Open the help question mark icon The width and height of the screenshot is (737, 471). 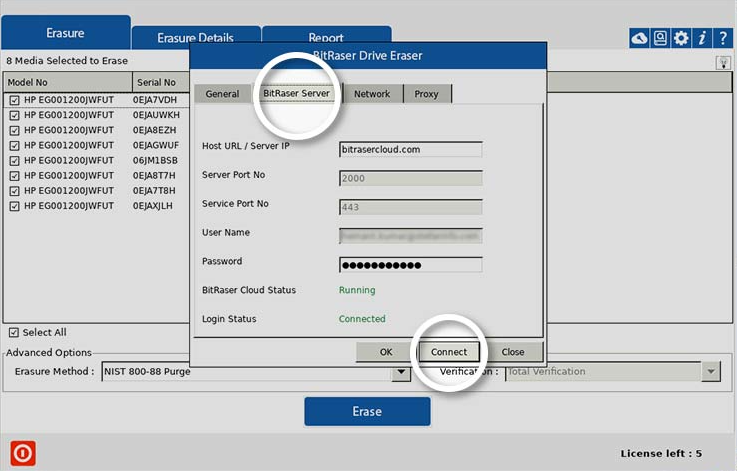(723, 38)
